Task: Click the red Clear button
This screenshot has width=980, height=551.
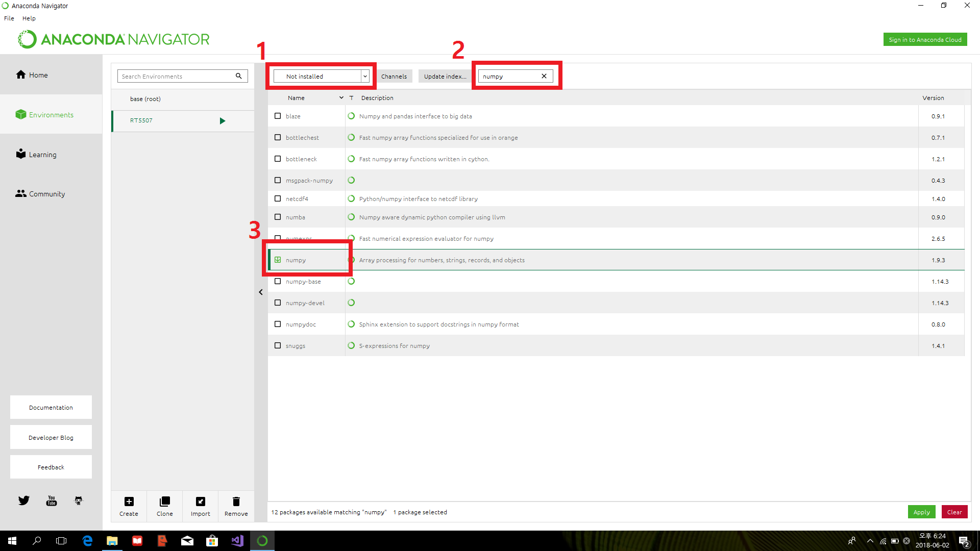Action: [x=954, y=512]
